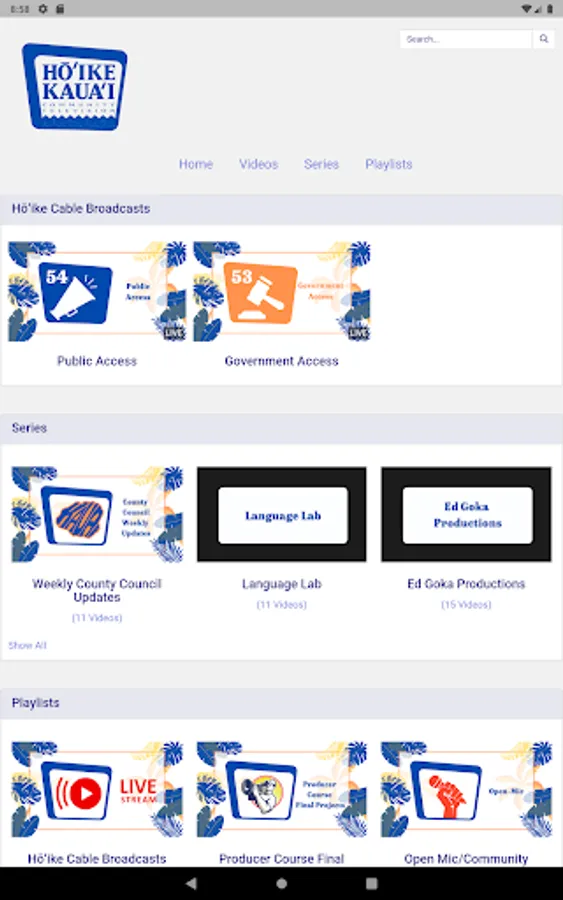Tap the Android recent apps square icon
The height and width of the screenshot is (900, 563).
(371, 883)
